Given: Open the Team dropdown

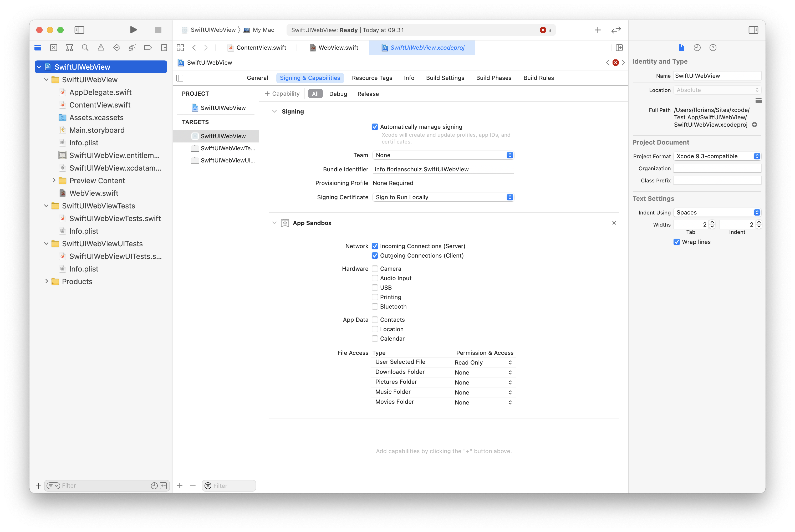Looking at the screenshot, I should pyautogui.click(x=443, y=155).
